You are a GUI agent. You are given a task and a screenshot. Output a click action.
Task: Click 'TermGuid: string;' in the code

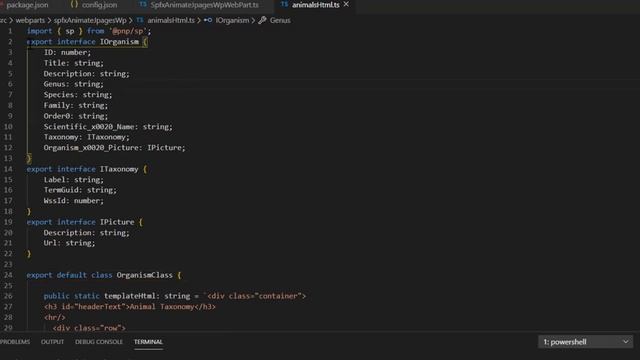(x=80, y=190)
